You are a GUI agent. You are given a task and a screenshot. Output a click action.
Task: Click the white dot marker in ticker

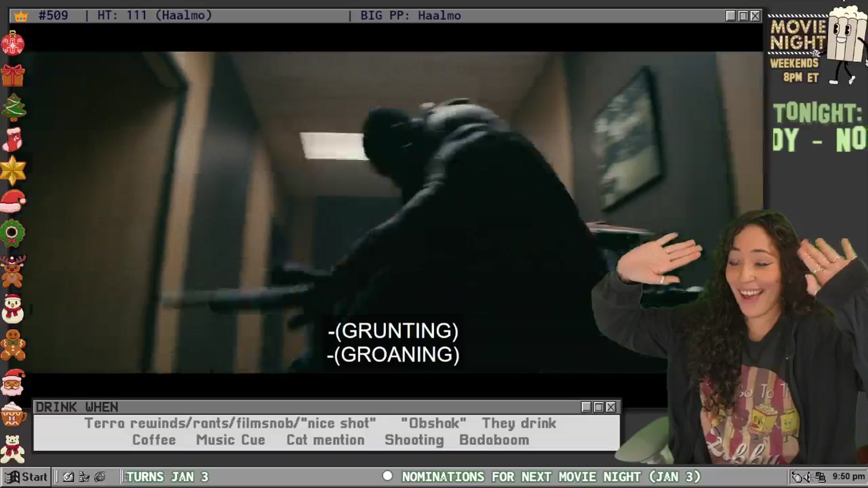click(x=387, y=476)
